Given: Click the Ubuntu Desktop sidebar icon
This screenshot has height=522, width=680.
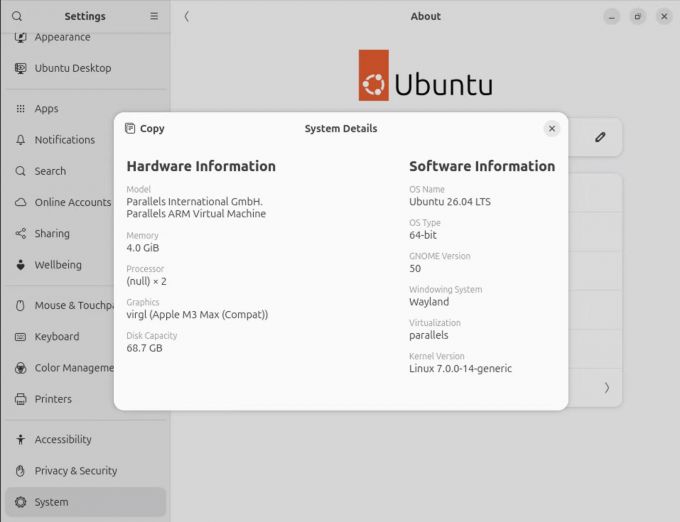Looking at the screenshot, I should click(20, 68).
